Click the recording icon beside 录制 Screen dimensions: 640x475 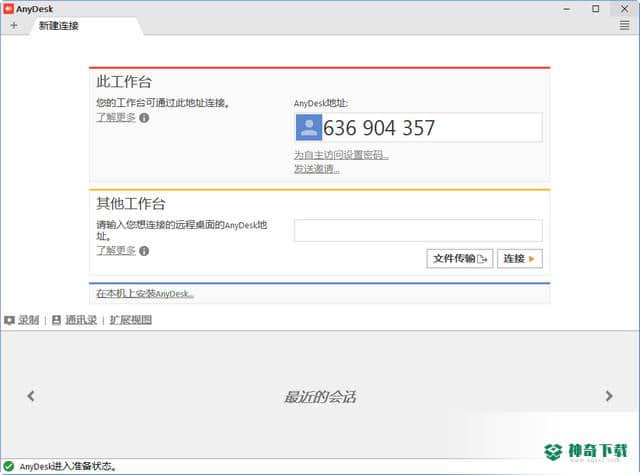pos(9,320)
